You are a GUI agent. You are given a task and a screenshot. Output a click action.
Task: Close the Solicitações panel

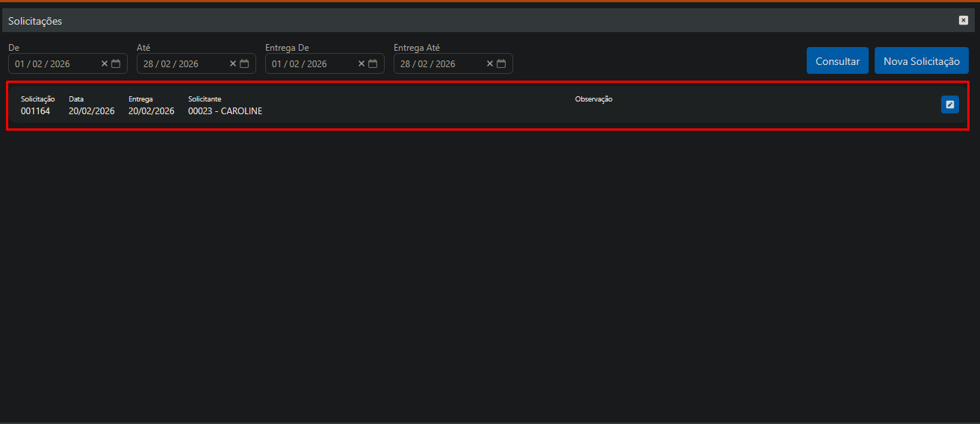point(964,20)
